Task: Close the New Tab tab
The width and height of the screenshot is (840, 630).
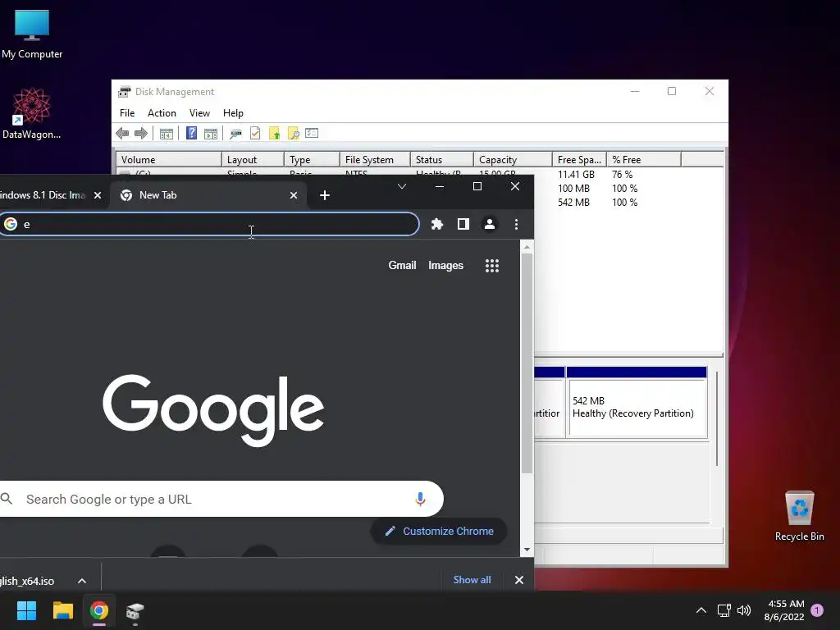Action: [x=294, y=195]
